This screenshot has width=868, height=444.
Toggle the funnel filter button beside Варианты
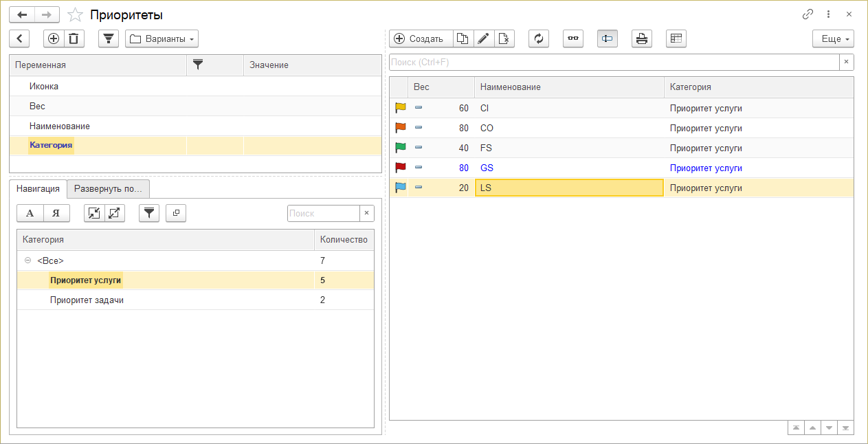[x=109, y=38]
